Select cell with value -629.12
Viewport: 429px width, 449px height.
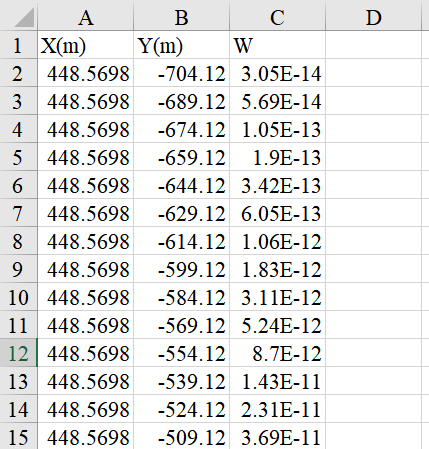click(x=182, y=213)
